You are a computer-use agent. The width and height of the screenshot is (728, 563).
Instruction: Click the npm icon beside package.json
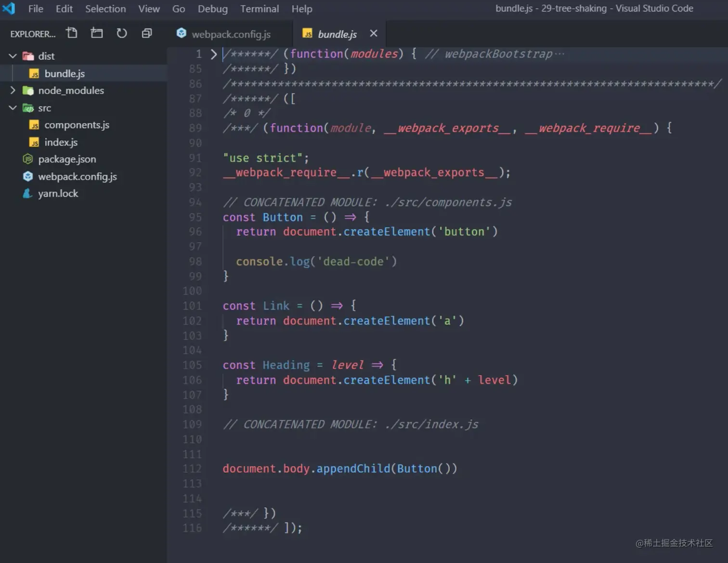(28, 159)
